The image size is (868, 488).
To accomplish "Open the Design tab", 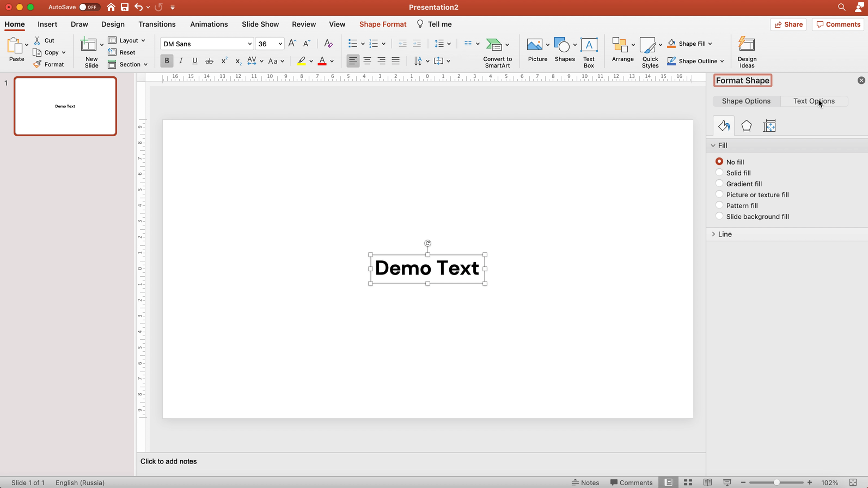I will click(x=113, y=24).
